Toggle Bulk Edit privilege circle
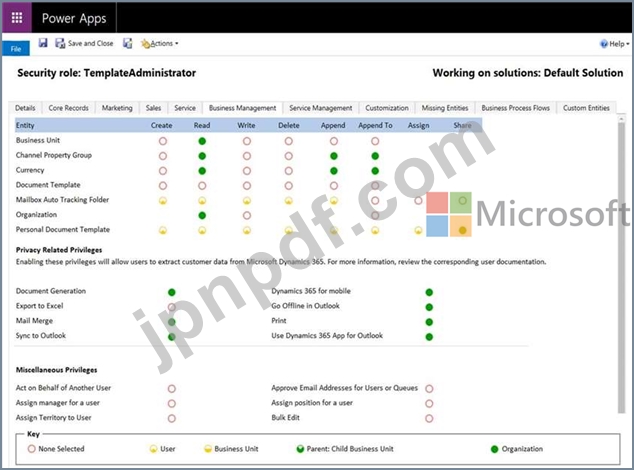The height and width of the screenshot is (470, 634). [429, 418]
